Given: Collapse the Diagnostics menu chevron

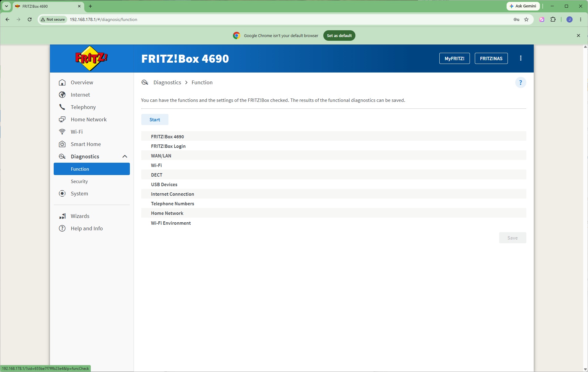Looking at the screenshot, I should coord(125,157).
